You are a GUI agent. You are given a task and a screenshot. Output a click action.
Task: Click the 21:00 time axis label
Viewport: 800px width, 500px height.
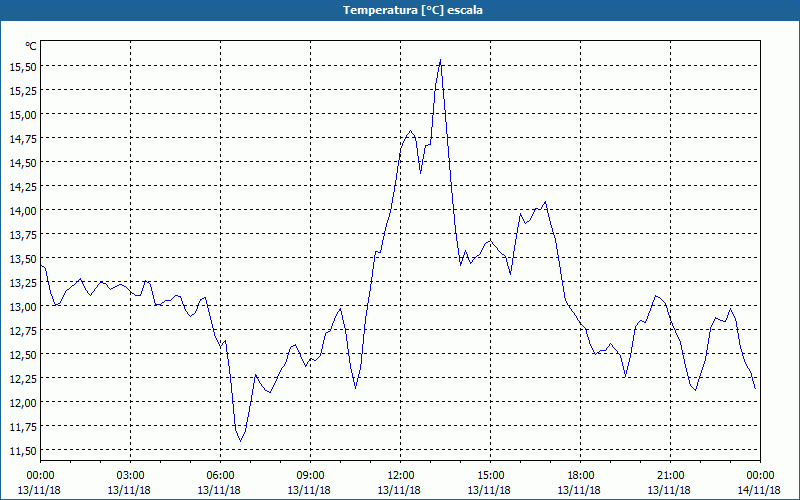pyautogui.click(x=670, y=476)
